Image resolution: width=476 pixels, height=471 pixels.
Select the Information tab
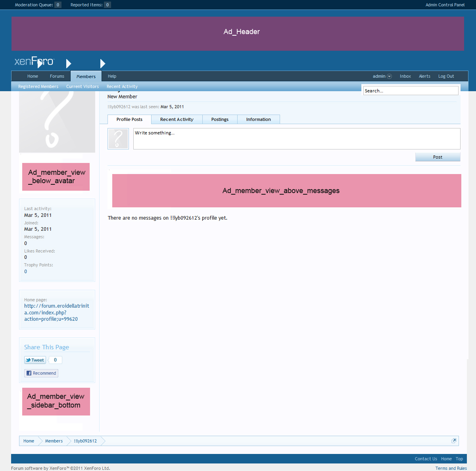click(258, 119)
